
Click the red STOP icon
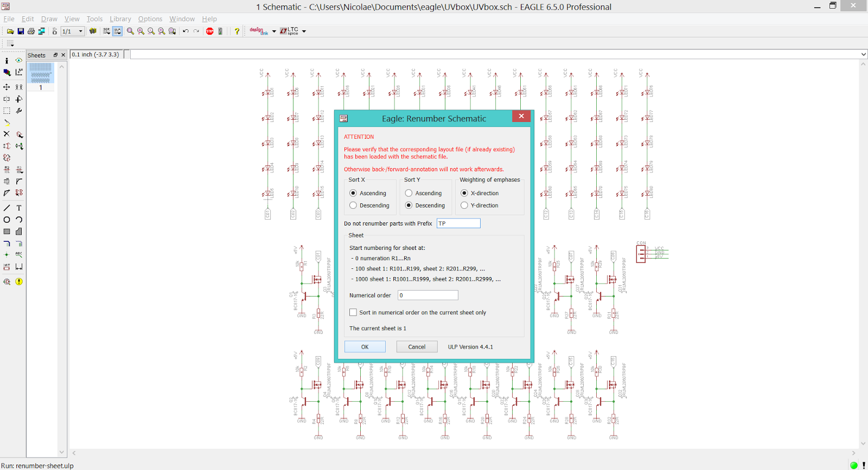[x=210, y=31]
